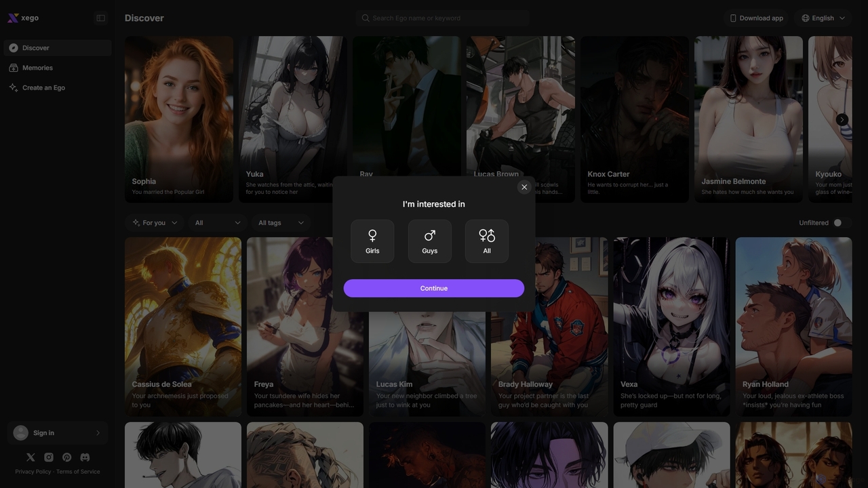This screenshot has width=868, height=488.
Task: Click the Memories icon
Action: click(x=14, y=68)
